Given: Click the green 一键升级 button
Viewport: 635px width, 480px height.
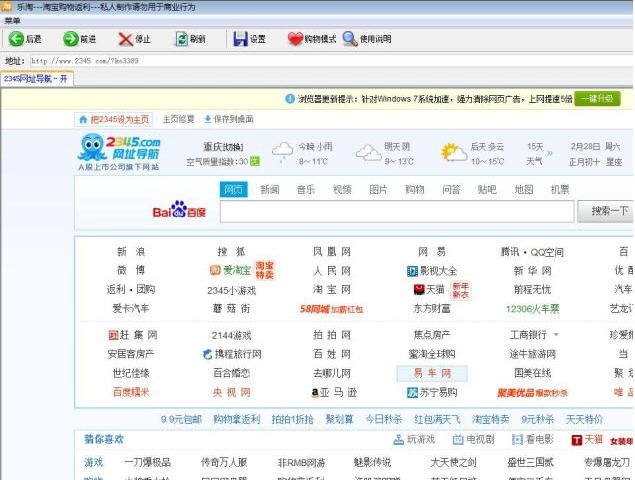Looking at the screenshot, I should (597, 98).
